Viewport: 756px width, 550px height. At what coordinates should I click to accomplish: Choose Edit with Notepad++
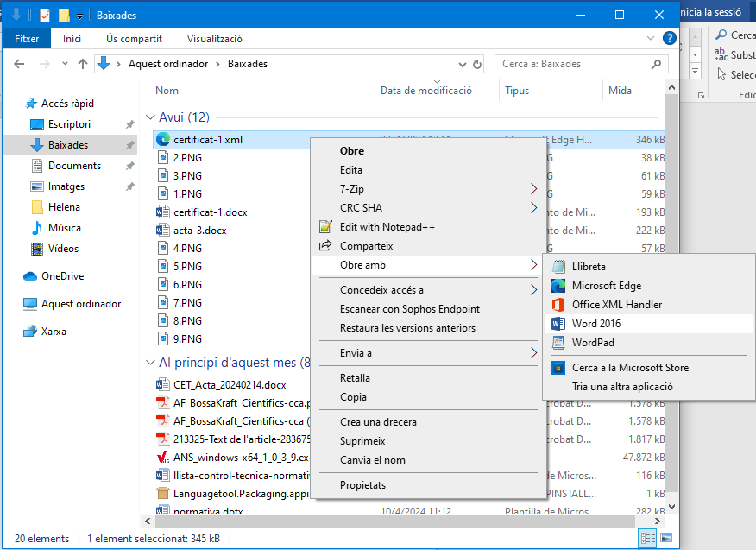pos(387,227)
